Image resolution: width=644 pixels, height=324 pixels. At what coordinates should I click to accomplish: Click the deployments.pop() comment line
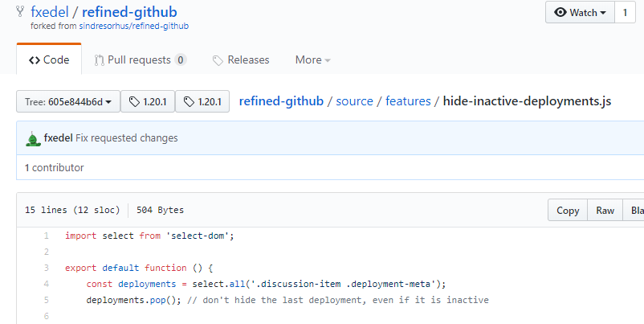pos(287,300)
